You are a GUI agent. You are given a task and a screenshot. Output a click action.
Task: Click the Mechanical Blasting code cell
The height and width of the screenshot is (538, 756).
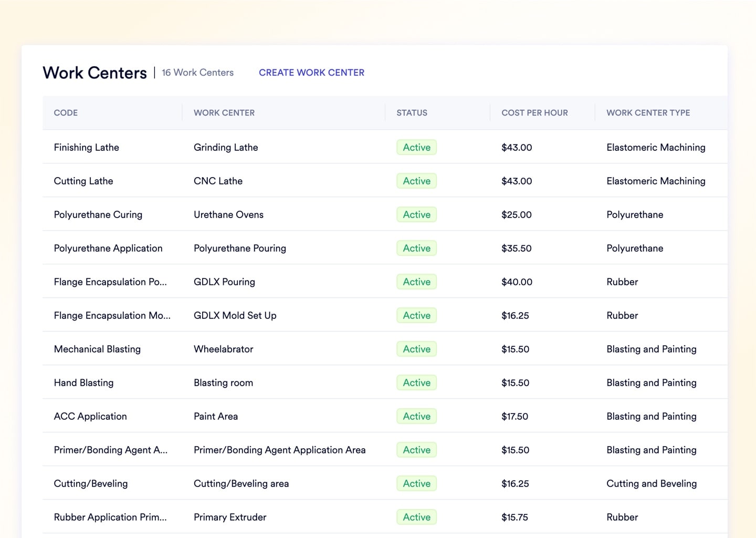97,349
